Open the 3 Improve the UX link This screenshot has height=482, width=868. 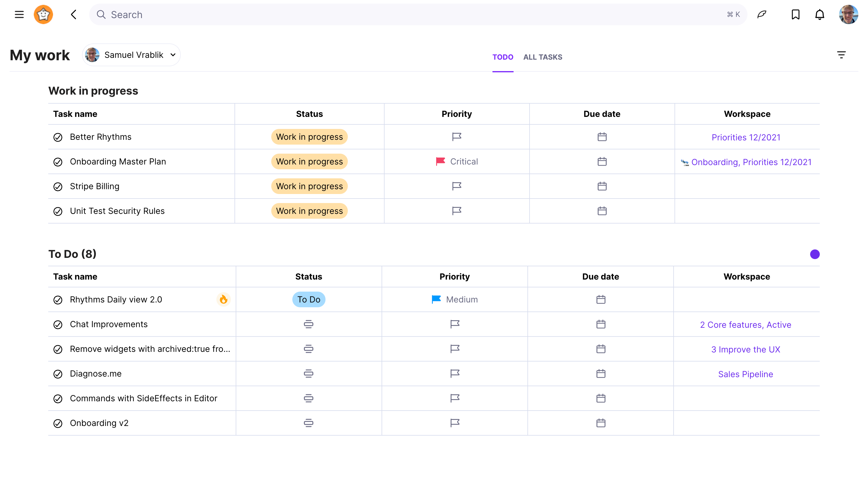745,349
